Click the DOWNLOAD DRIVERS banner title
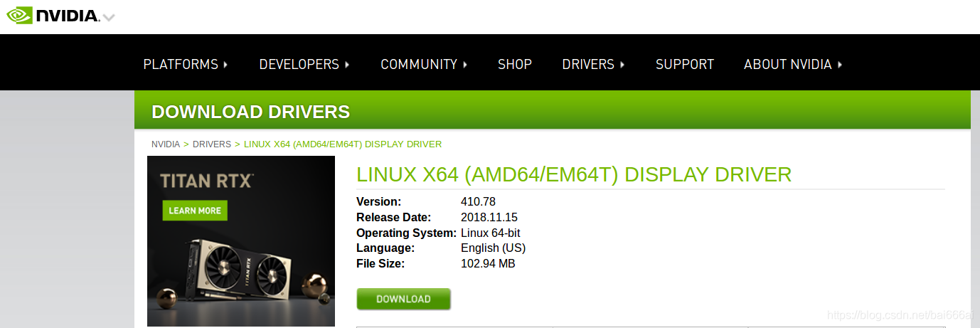980x328 pixels. 251,112
